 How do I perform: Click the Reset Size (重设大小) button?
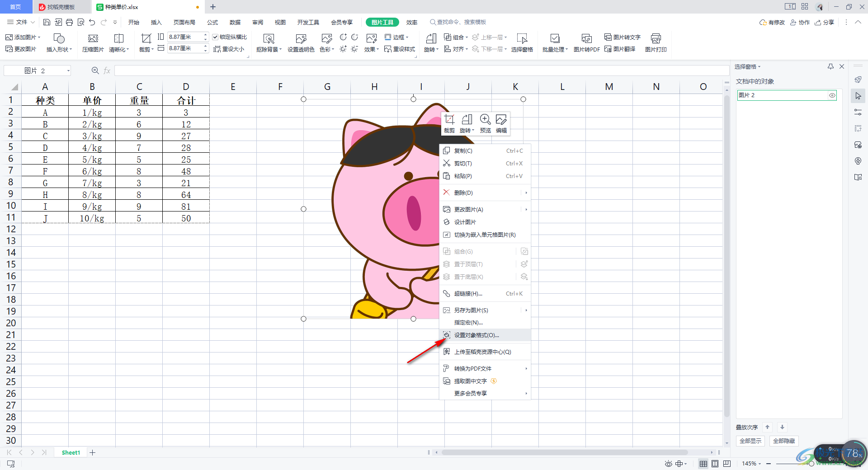pyautogui.click(x=229, y=49)
